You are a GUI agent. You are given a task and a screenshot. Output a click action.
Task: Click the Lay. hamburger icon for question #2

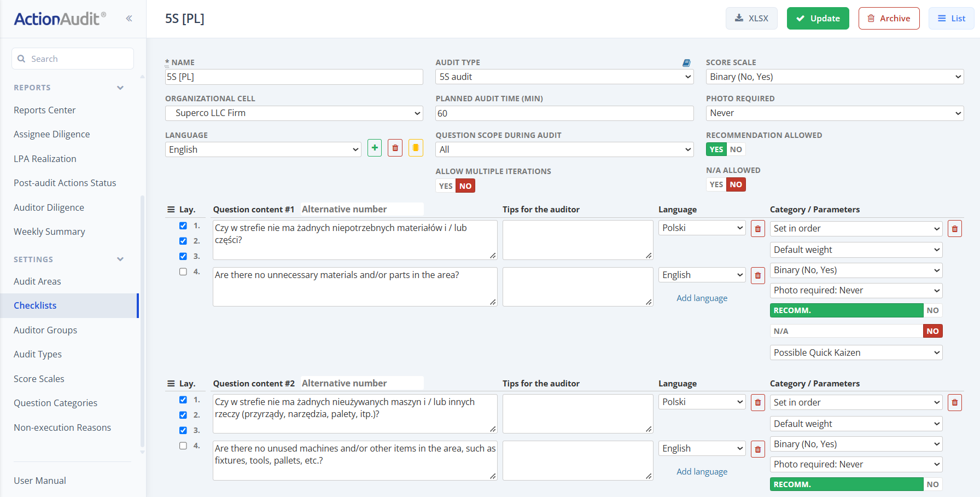[x=171, y=384]
